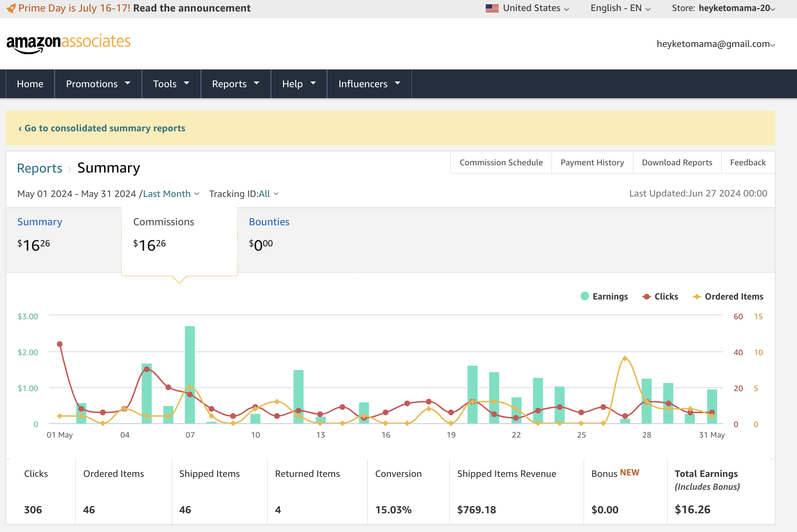Click the Clicks total value 306
Screen dimensions: 797x532
pos(33,509)
